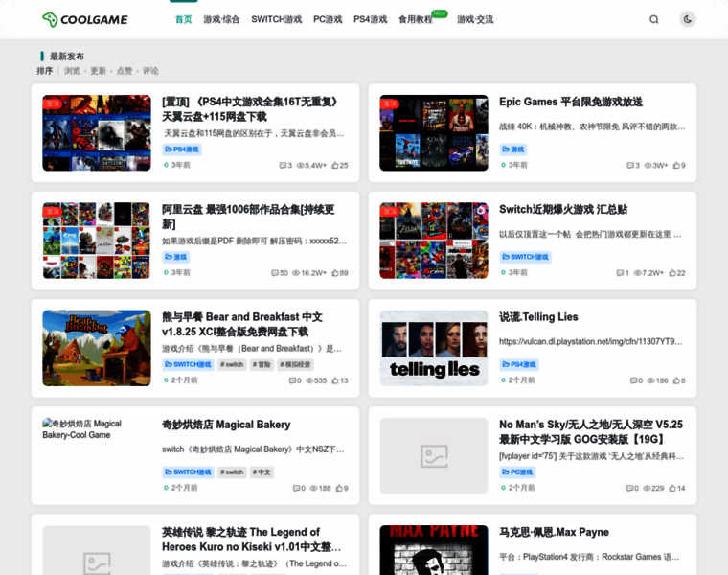Click #switch tag on Bear and Breakfast
The image size is (728, 575).
232,364
